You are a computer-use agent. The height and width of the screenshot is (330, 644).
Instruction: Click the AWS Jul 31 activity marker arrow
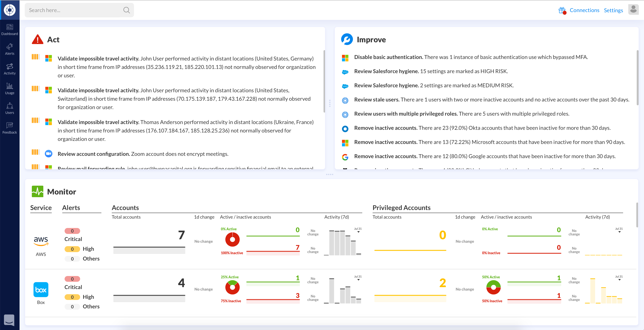coord(358,232)
